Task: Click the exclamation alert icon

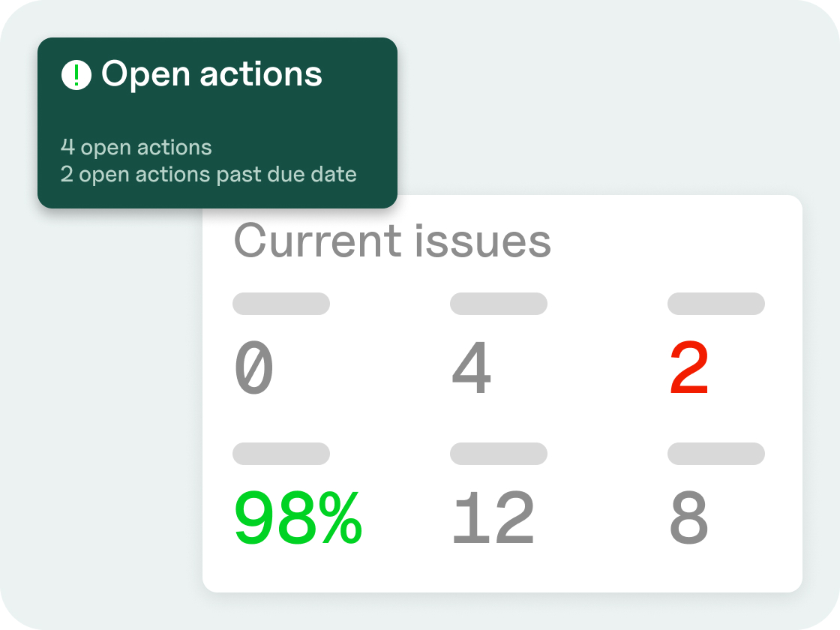Action: click(x=76, y=75)
